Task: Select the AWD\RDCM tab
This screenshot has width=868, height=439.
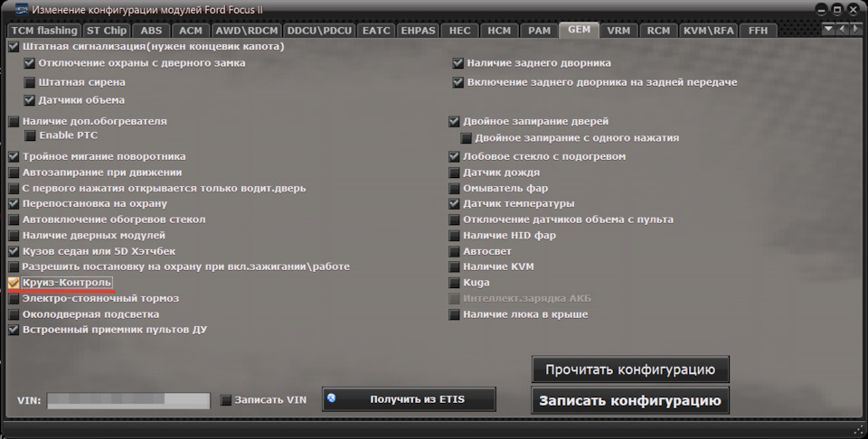Action: click(x=246, y=31)
